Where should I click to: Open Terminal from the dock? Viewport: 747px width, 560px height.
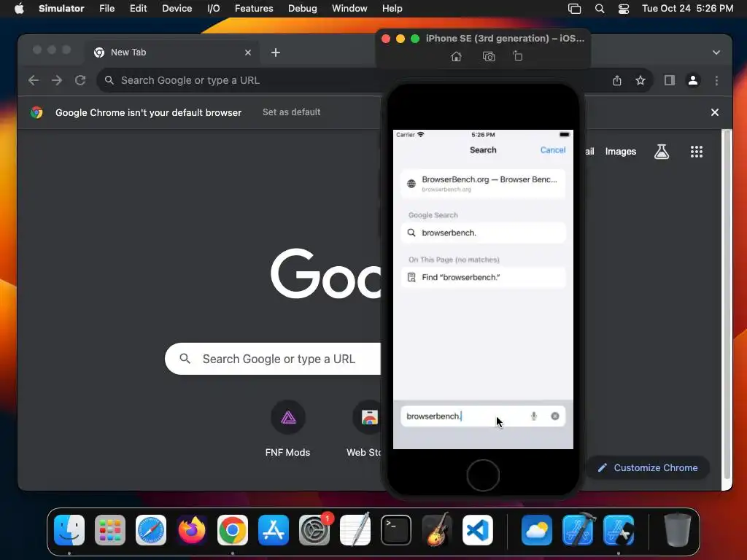[x=396, y=530]
